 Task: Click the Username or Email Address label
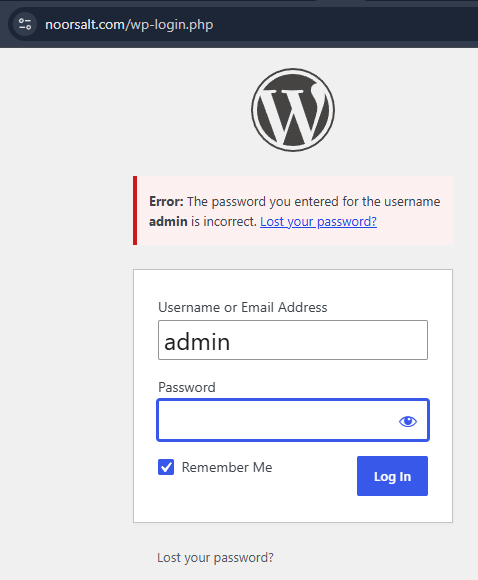(243, 307)
